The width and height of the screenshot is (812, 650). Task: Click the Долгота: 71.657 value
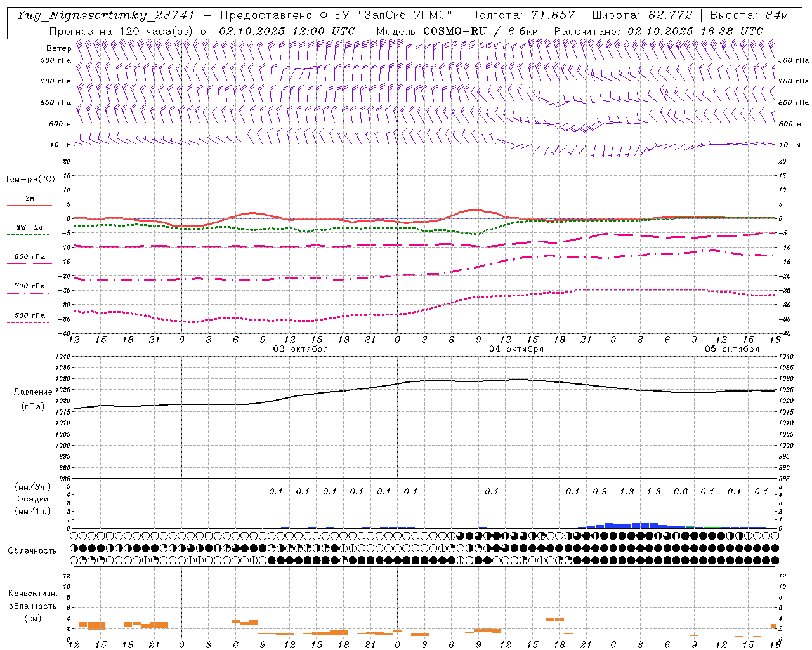pos(523,15)
